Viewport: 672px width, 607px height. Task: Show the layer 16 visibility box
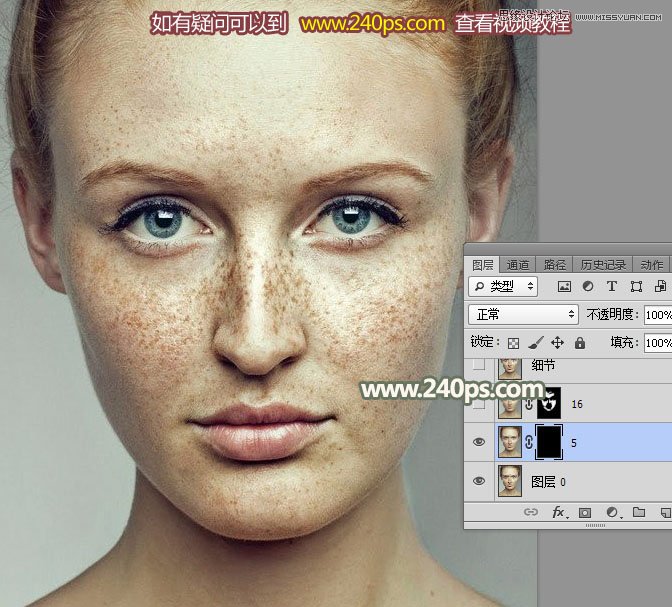479,404
